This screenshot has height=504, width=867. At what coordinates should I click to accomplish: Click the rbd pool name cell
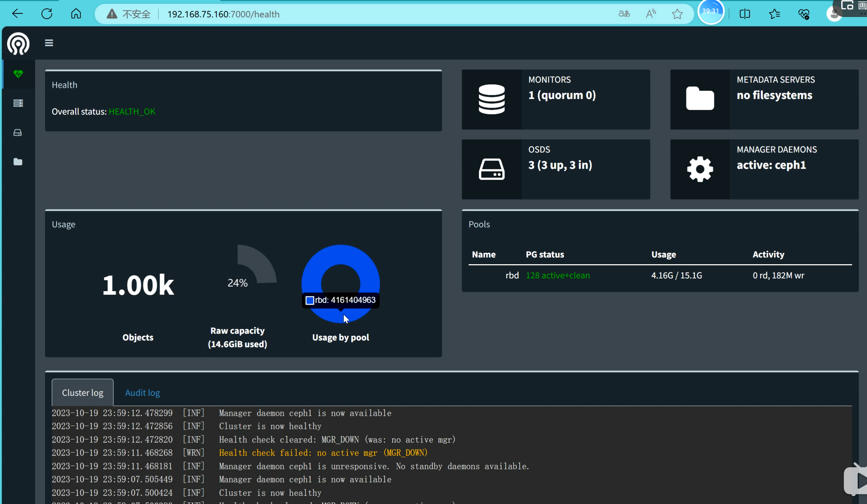(x=512, y=275)
